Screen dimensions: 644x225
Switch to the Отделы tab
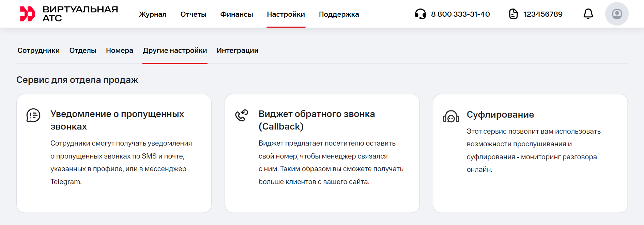[83, 50]
